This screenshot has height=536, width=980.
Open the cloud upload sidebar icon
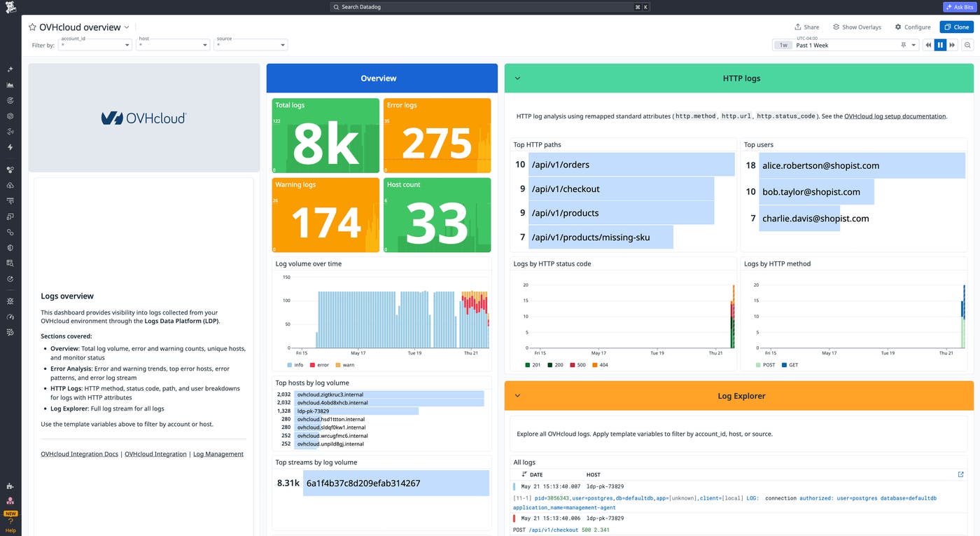[10, 186]
